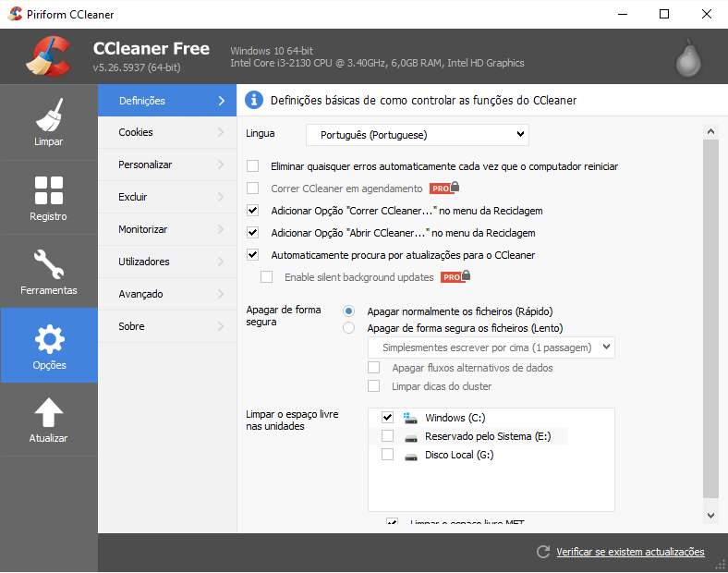Select the Opções gear section
728x573 pixels.
(49, 346)
